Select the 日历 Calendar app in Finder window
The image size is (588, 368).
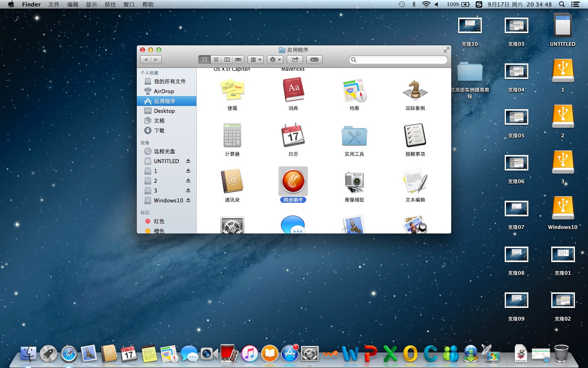(x=293, y=136)
